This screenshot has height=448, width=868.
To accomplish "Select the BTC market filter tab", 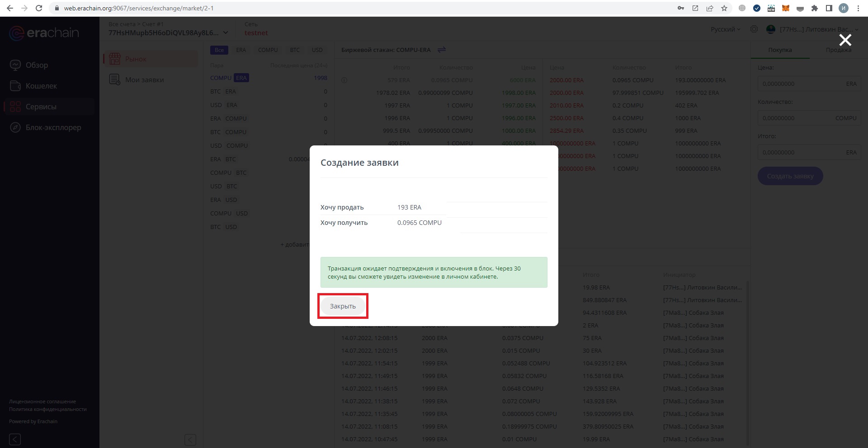I will pyautogui.click(x=295, y=50).
